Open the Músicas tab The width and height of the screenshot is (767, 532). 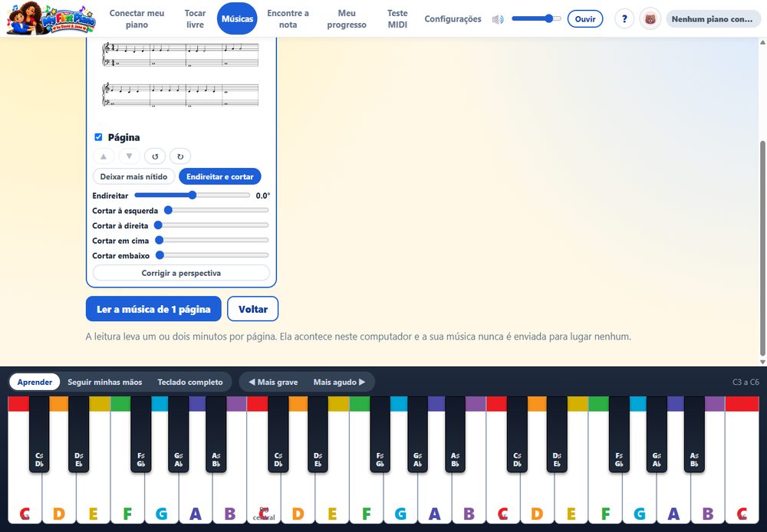(237, 18)
